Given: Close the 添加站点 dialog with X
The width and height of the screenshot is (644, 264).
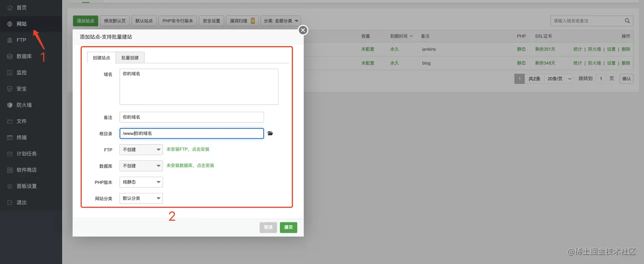Looking at the screenshot, I should pos(303,30).
